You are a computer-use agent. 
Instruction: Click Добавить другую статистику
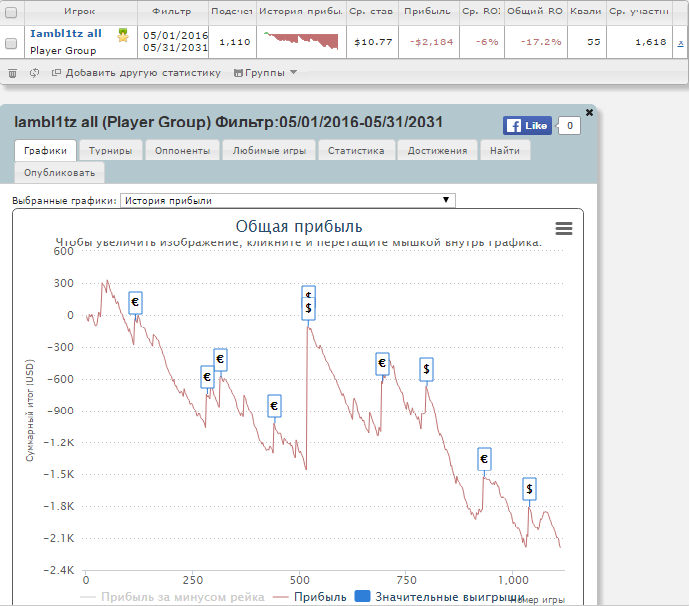[x=136, y=73]
